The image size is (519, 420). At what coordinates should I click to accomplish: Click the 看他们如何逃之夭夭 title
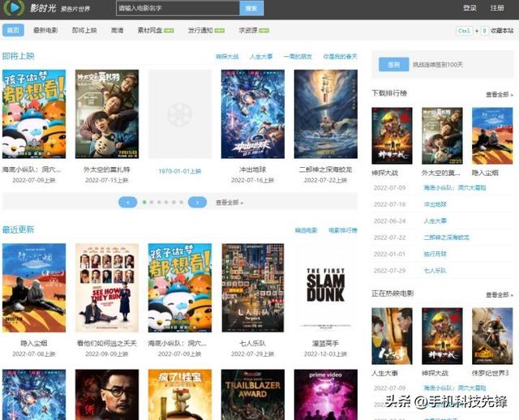pyautogui.click(x=106, y=343)
